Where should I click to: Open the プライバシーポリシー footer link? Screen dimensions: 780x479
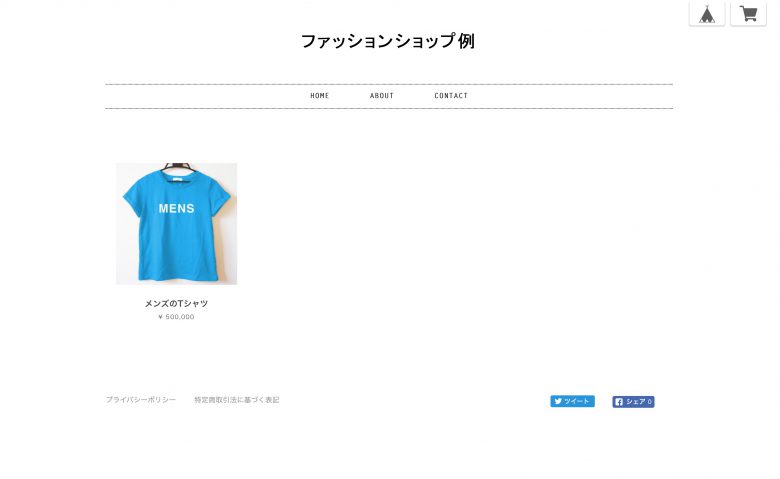click(141, 400)
